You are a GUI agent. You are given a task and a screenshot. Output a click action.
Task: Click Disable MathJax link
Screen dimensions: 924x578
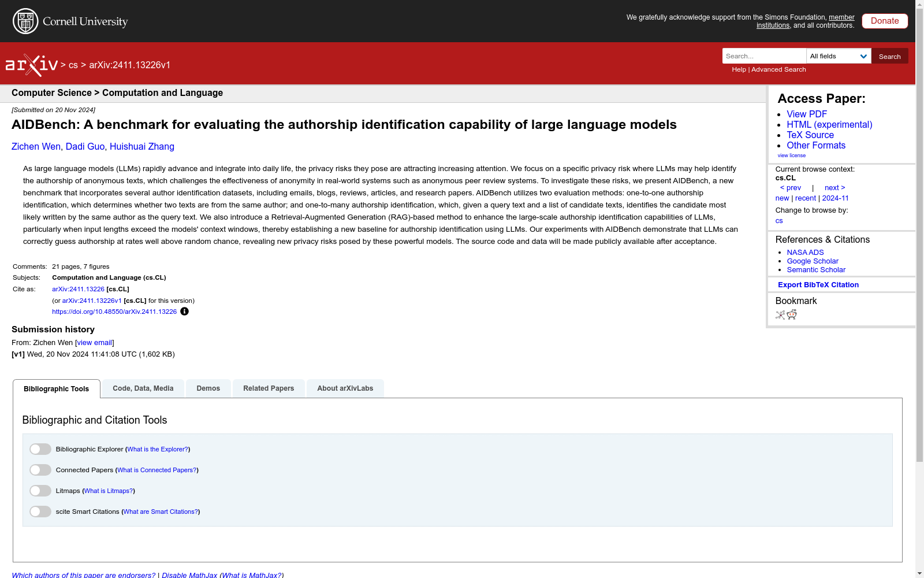[189, 575]
